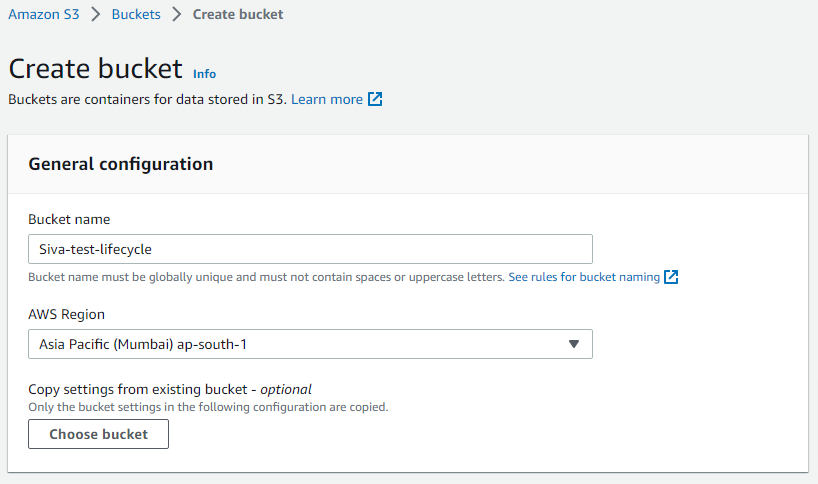The height and width of the screenshot is (484, 818).
Task: Navigate to Buckets breadcrumb
Action: pos(136,15)
